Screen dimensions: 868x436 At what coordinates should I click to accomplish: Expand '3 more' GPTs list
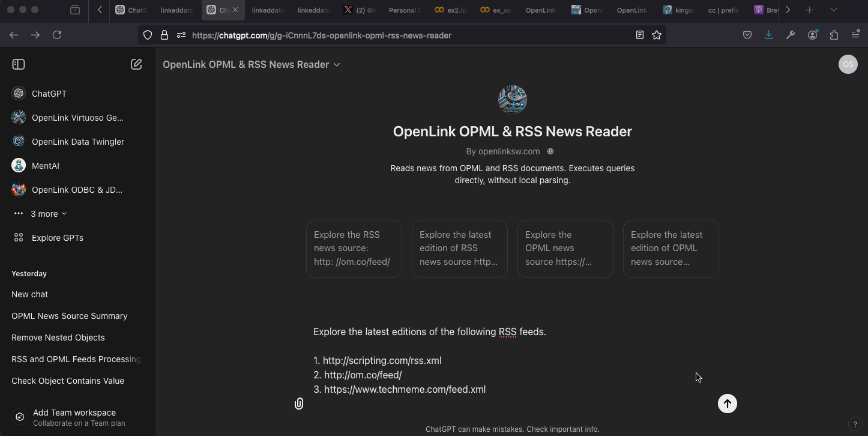point(41,214)
